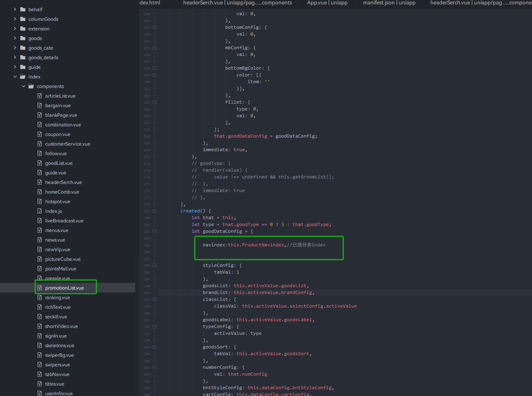Click the swipers.vue file icon
Image resolution: width=532 pixels, height=396 pixels.
coord(40,364)
